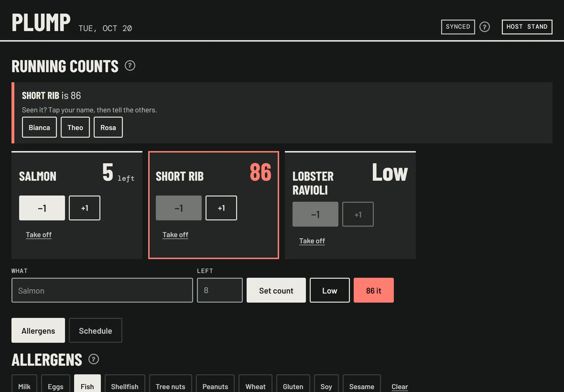Click the Tue, Oct 20 date
The height and width of the screenshot is (392, 564).
pyautogui.click(x=105, y=28)
